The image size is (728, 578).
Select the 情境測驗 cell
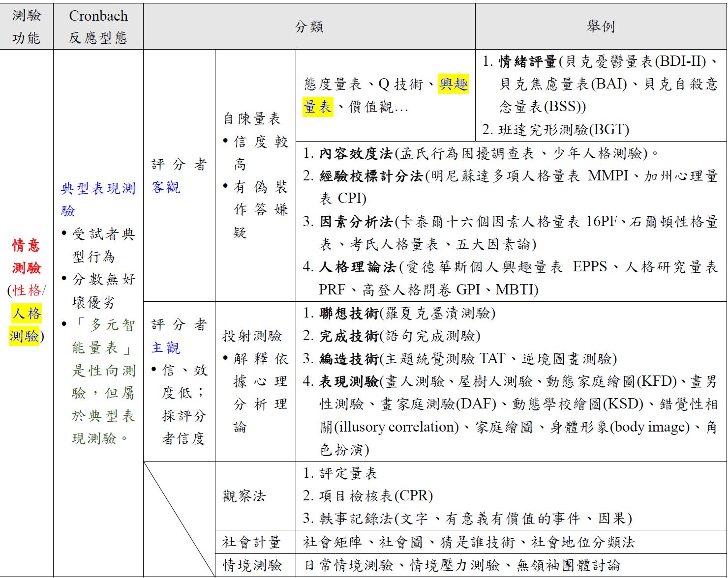point(252,565)
